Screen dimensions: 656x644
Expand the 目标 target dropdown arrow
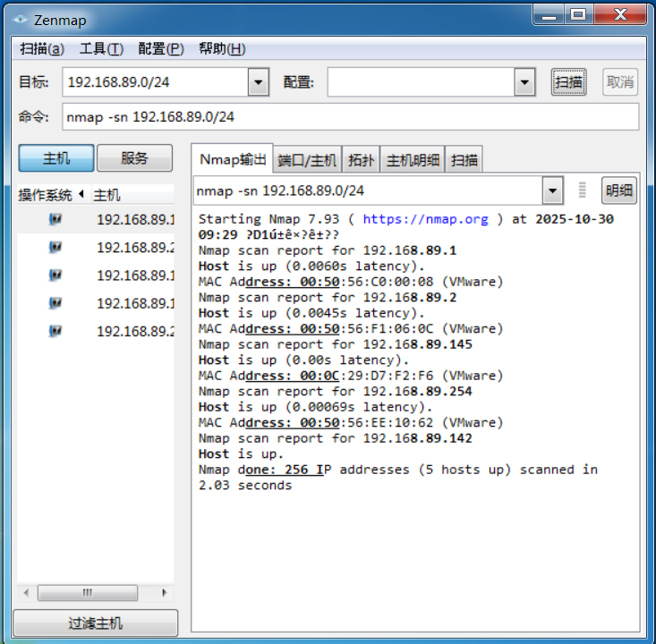pos(258,82)
